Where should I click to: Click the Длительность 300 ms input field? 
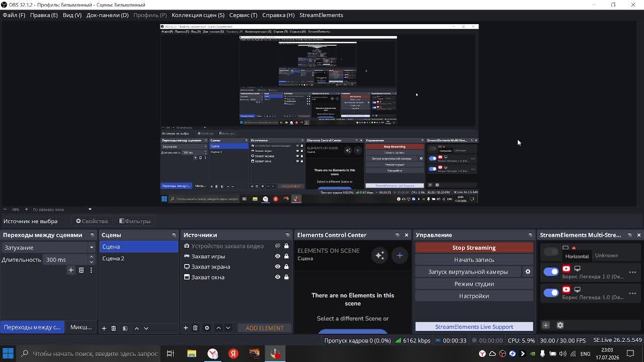point(65,259)
